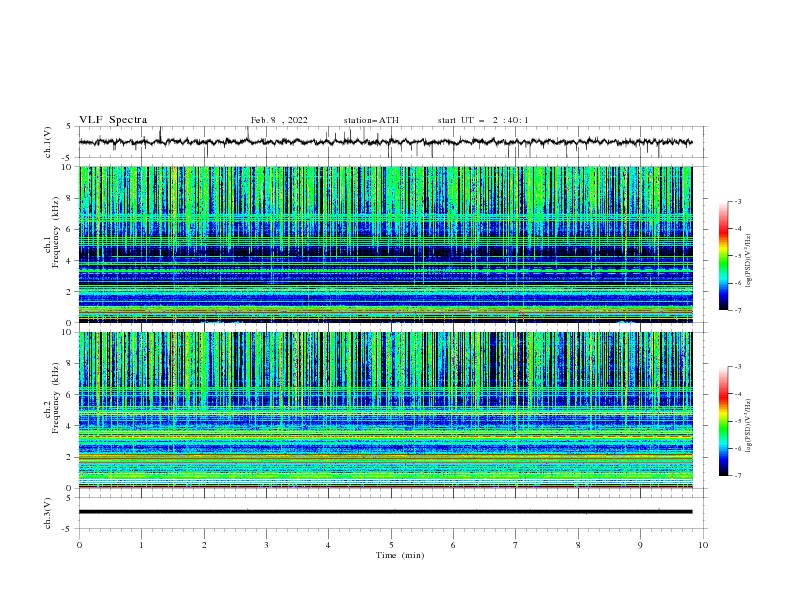Click the ch.2 color scale log(PSD) label
792x612 pixels.
point(749,425)
